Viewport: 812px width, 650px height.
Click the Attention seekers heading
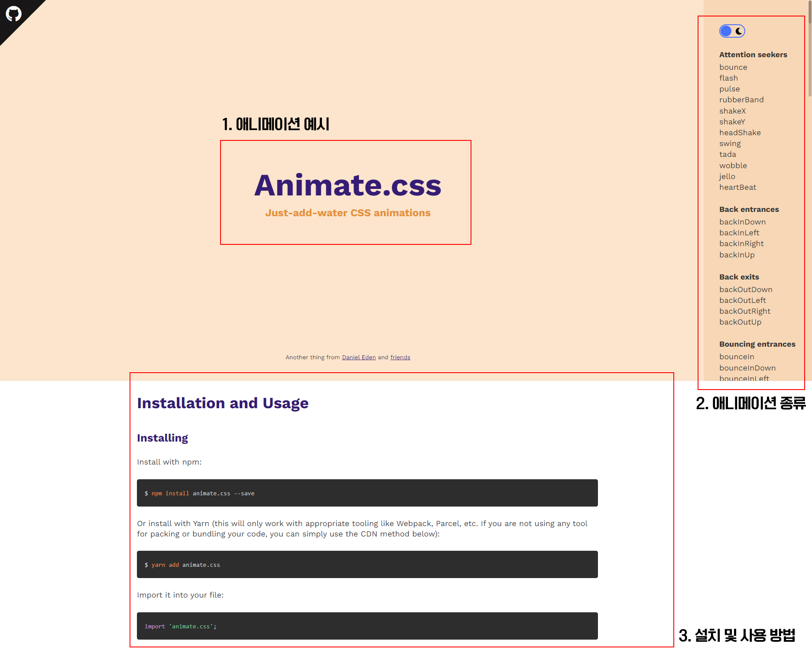pyautogui.click(x=753, y=55)
